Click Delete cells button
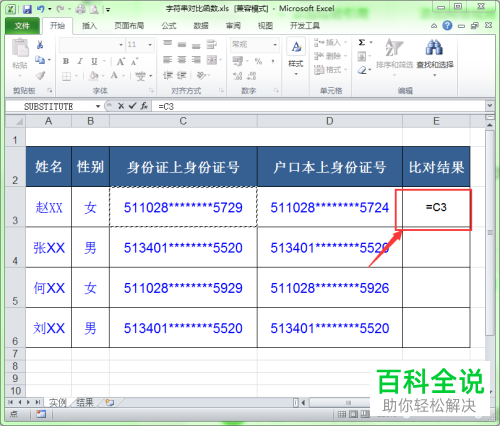 330,56
